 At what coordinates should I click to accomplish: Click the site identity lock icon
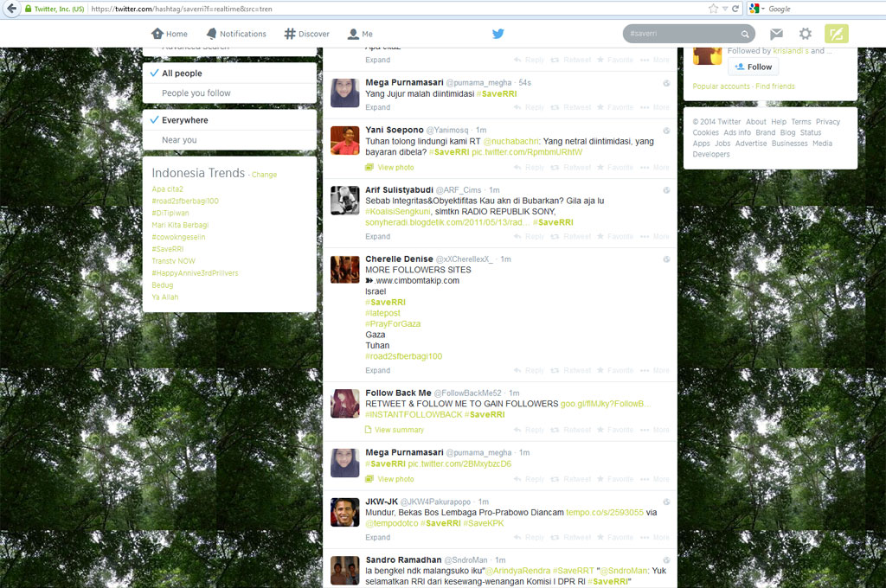[29, 9]
